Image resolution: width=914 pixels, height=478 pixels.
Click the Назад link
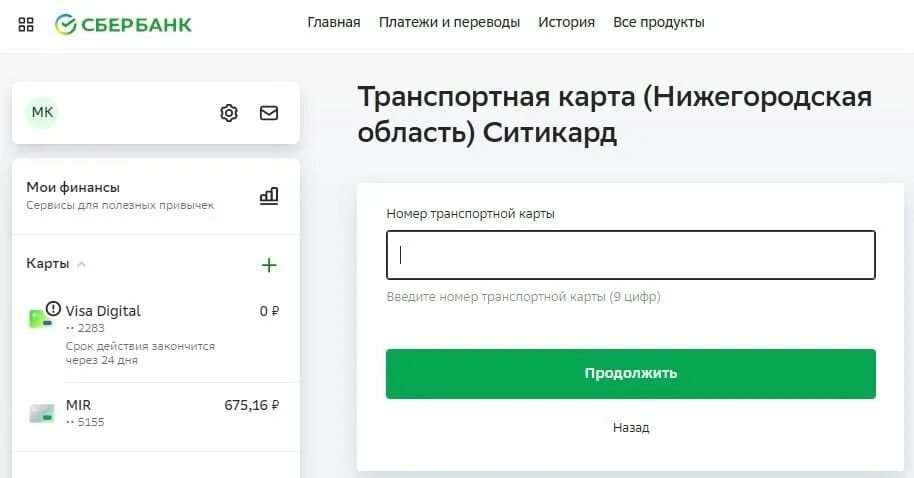[x=631, y=427]
